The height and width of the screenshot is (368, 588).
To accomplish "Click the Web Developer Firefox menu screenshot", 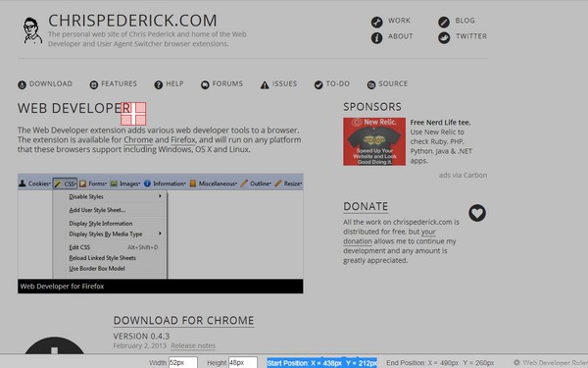I will pos(161,234).
